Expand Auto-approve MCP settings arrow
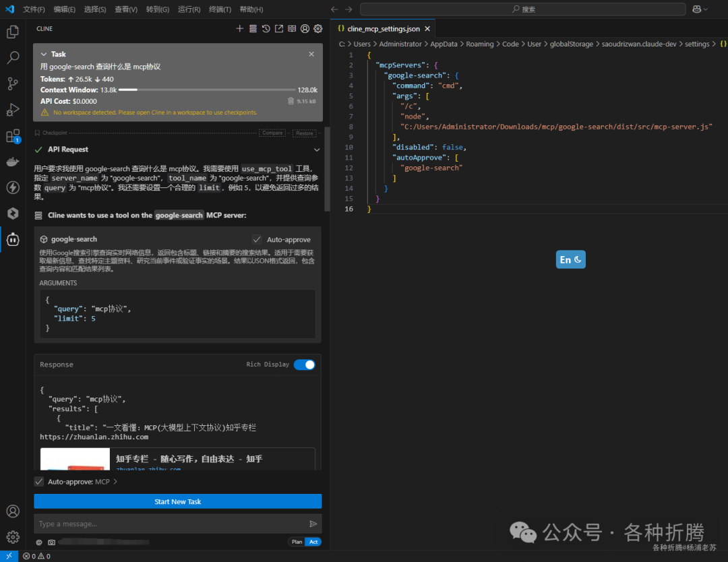This screenshot has width=728, height=562. [x=115, y=482]
